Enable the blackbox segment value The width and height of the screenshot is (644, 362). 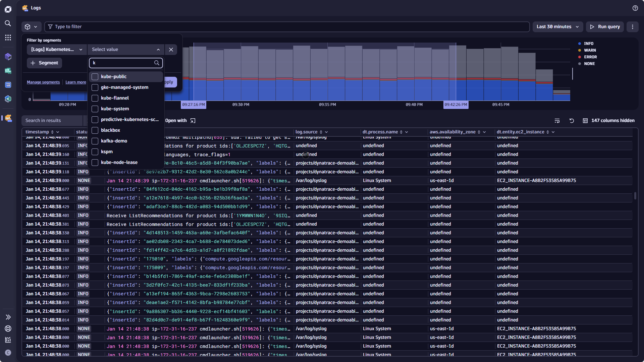95,130
